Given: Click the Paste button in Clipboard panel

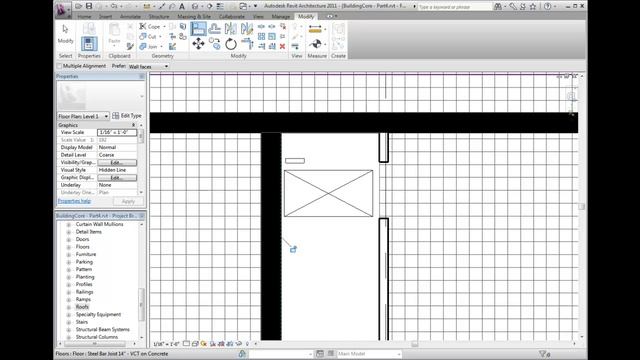Looking at the screenshot, I should pyautogui.click(x=114, y=34).
